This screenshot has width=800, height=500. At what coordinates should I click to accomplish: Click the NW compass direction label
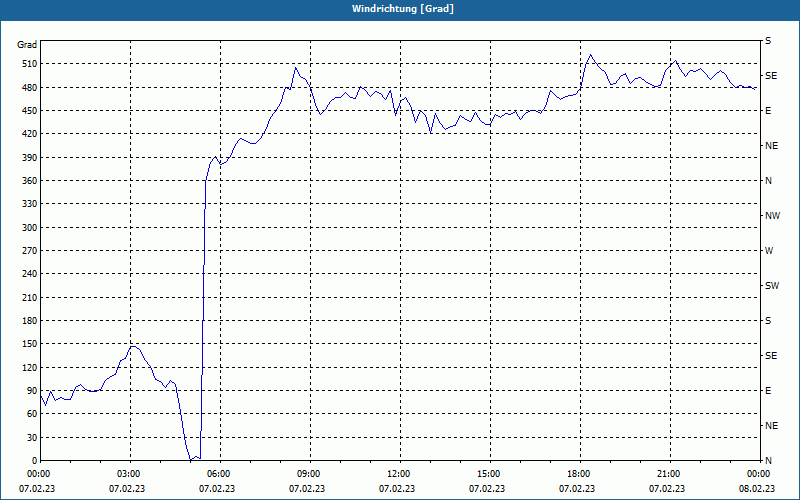point(772,216)
